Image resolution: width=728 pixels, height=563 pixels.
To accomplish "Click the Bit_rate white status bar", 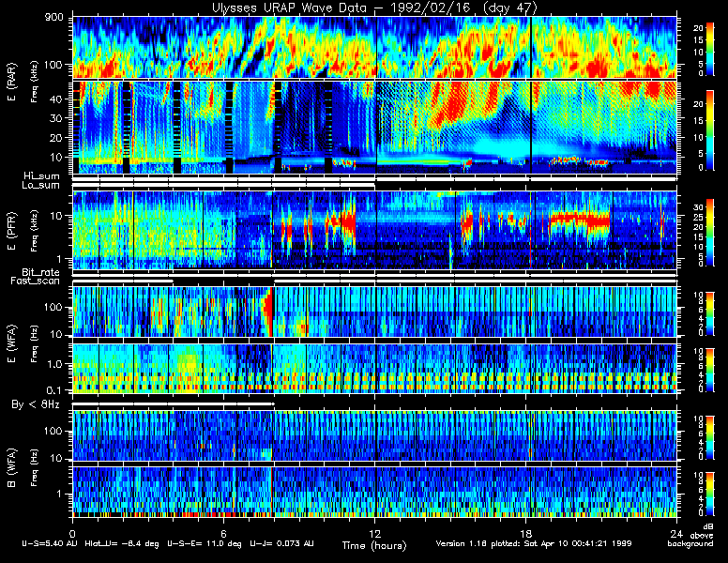I will pos(374,275).
